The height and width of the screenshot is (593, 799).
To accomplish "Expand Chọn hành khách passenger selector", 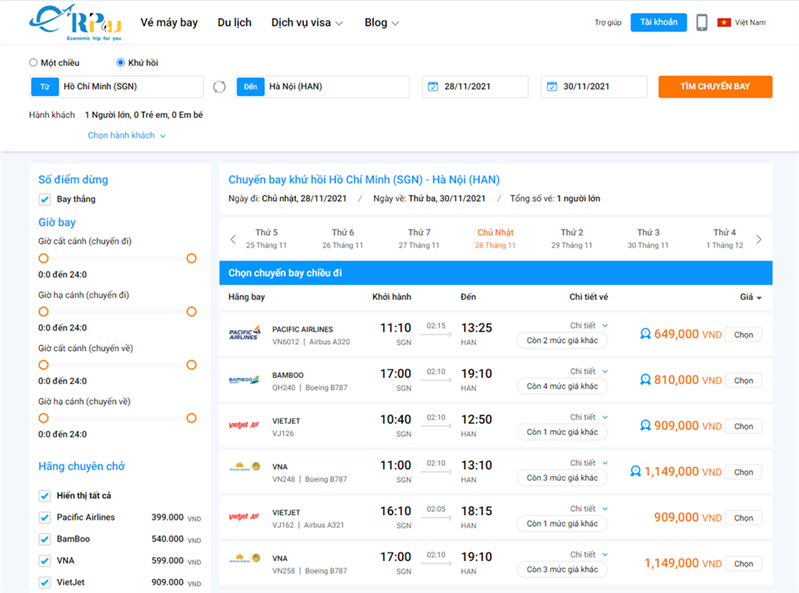I will pyautogui.click(x=126, y=136).
